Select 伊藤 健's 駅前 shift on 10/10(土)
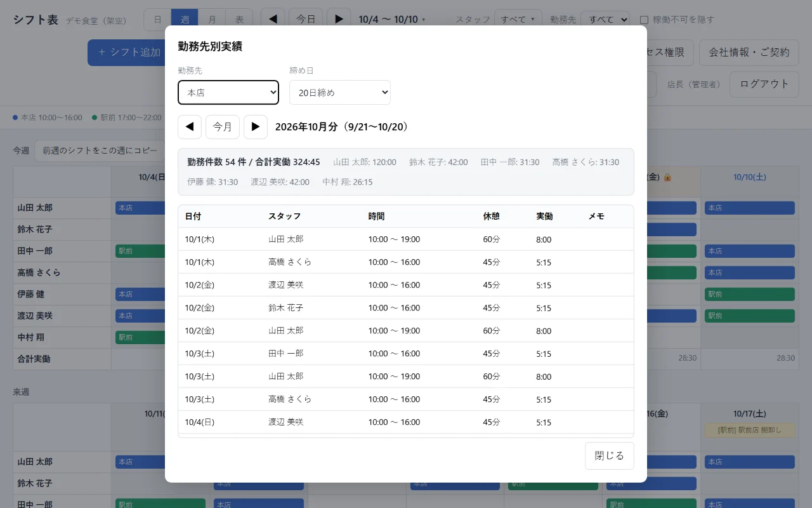This screenshot has height=508, width=812. click(750, 294)
